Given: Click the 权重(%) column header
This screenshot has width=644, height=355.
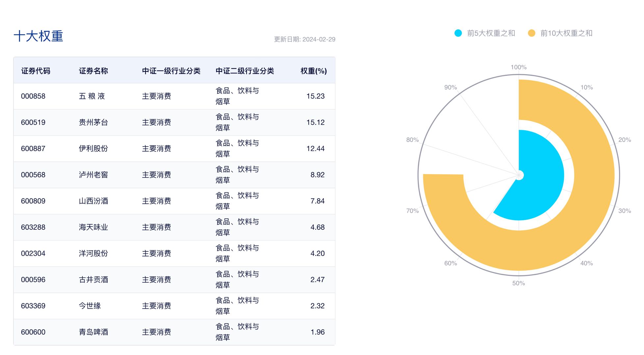Looking at the screenshot, I should [x=313, y=71].
